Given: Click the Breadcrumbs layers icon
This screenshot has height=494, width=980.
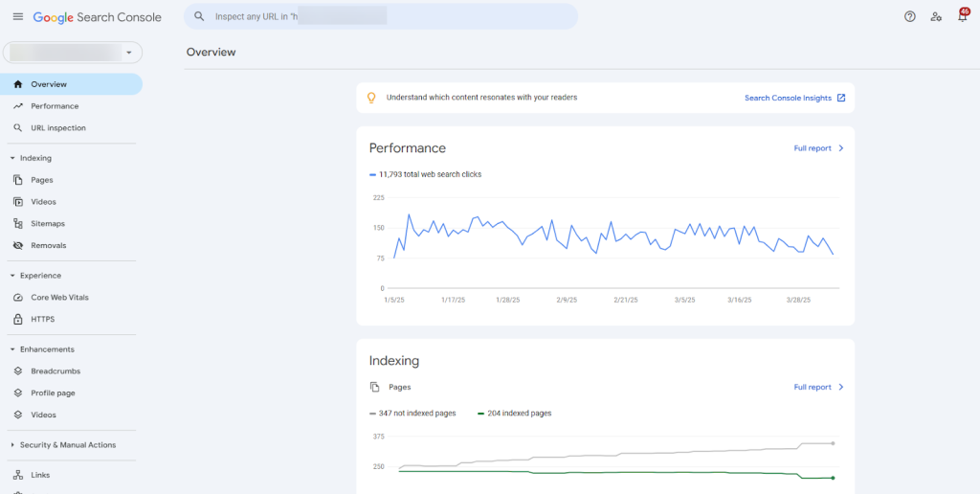Looking at the screenshot, I should (x=18, y=371).
